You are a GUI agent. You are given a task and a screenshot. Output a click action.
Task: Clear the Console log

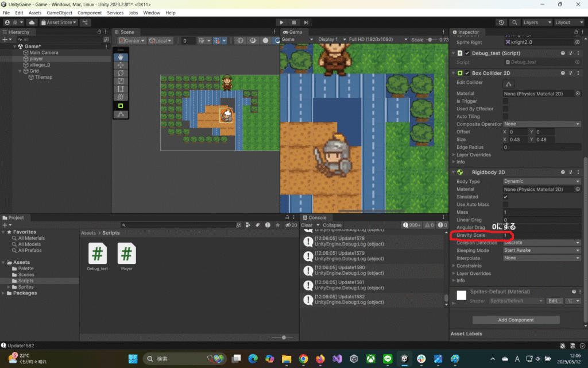307,225
